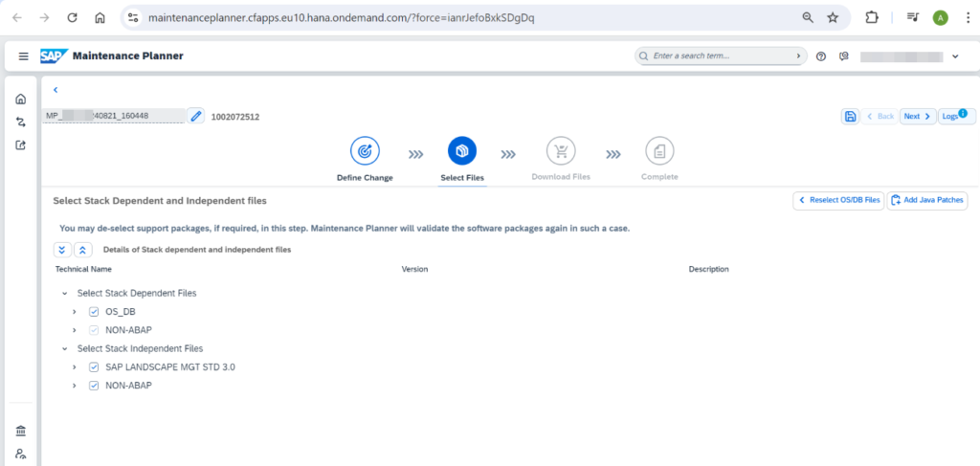The image size is (980, 466).
Task: Uncheck stack independent NON-ABAP checkbox
Action: [x=94, y=386]
